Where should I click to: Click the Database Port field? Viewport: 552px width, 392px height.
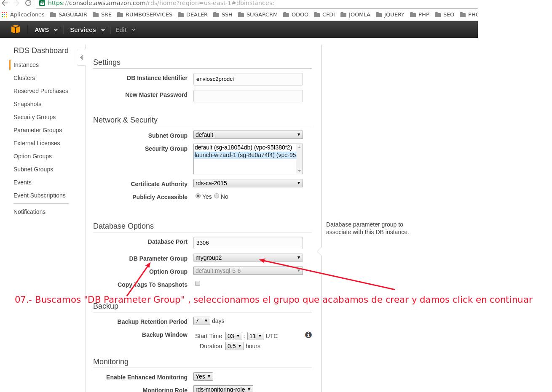(248, 243)
